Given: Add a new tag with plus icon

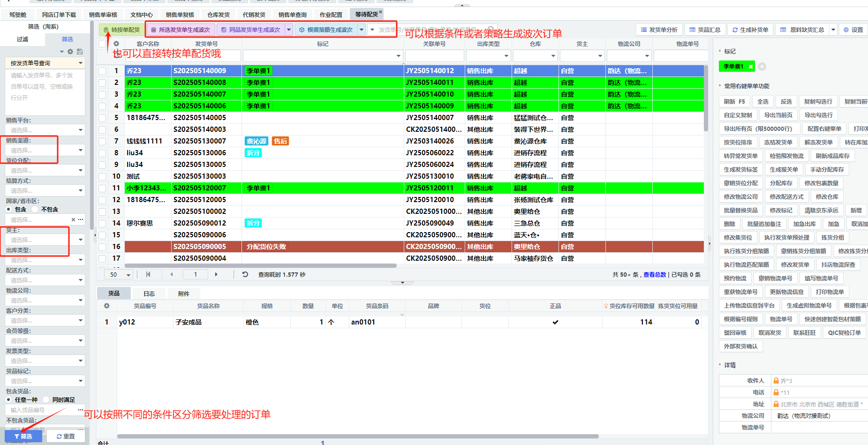Looking at the screenshot, I should (762, 67).
